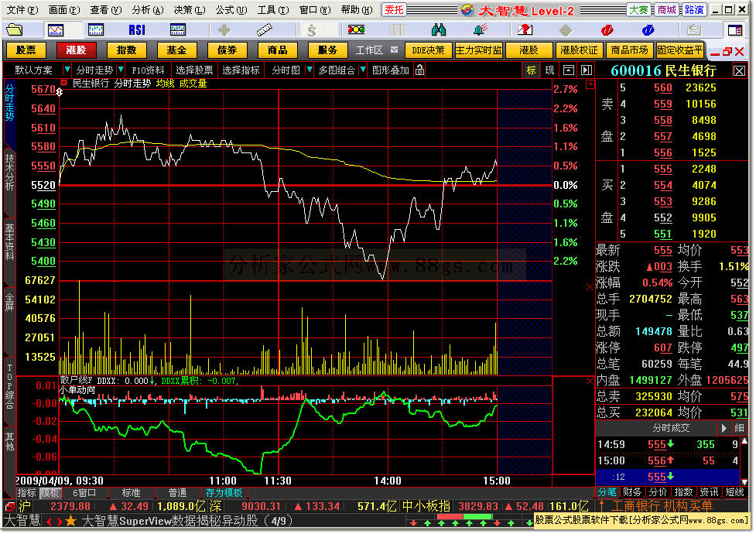Go to previous news with red left arrow

tap(50, 522)
